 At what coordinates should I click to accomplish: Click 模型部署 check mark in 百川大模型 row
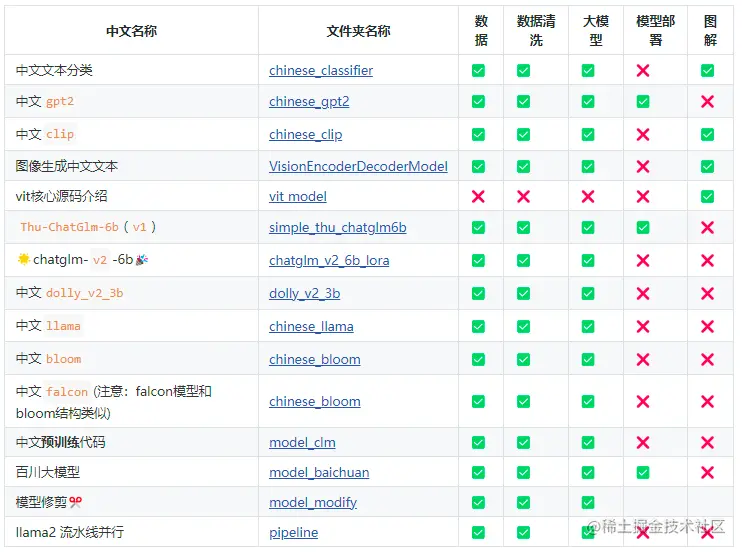pos(643,472)
